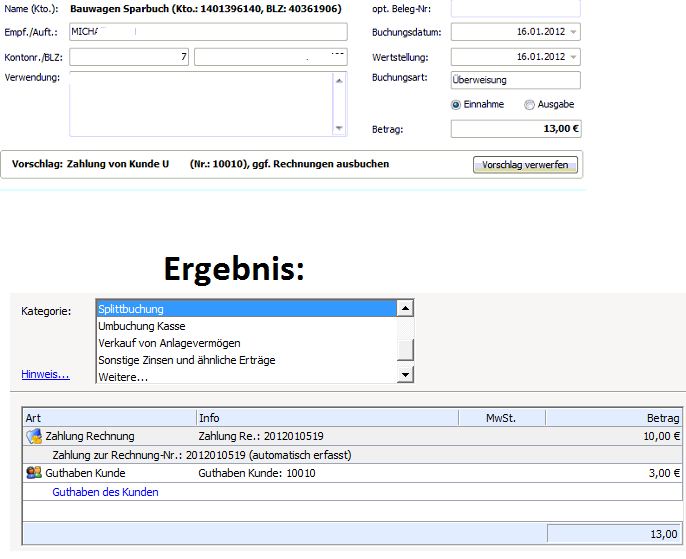Click the Kategorie list scrollbar thumb

click(x=405, y=350)
